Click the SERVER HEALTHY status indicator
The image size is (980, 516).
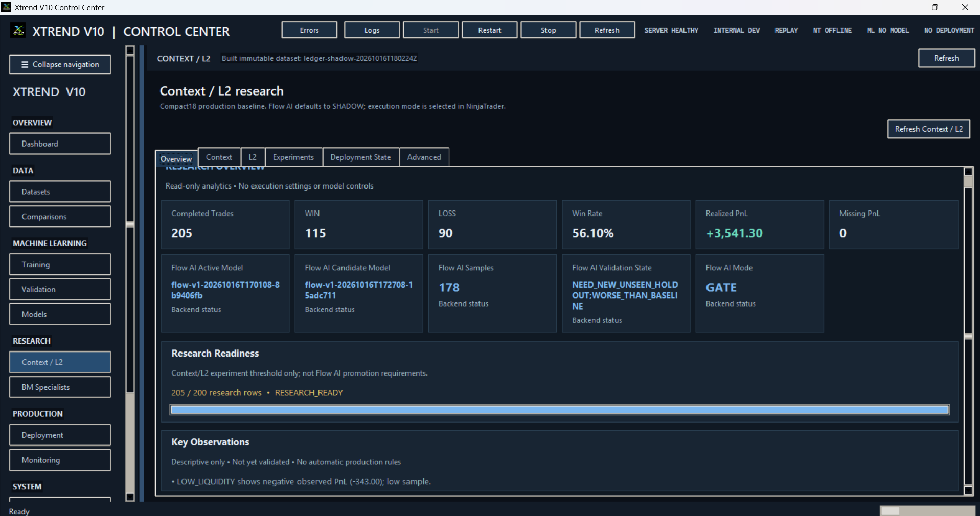[x=671, y=30]
